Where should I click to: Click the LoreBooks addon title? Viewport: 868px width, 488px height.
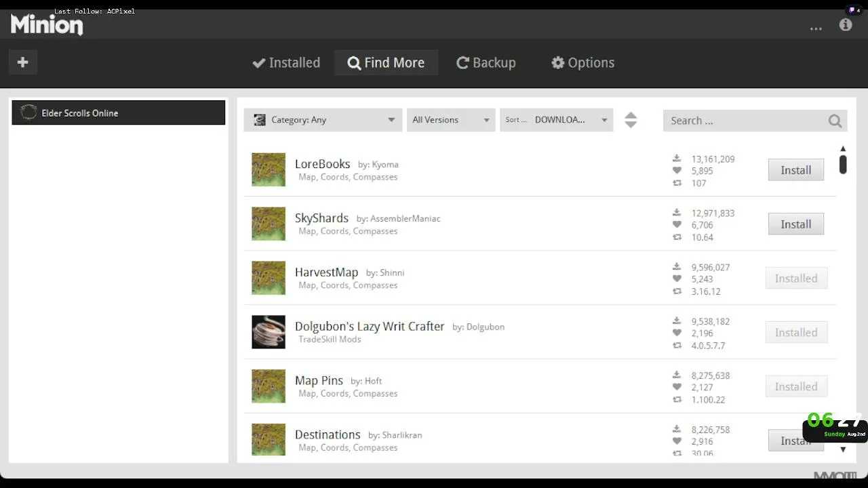pos(322,164)
